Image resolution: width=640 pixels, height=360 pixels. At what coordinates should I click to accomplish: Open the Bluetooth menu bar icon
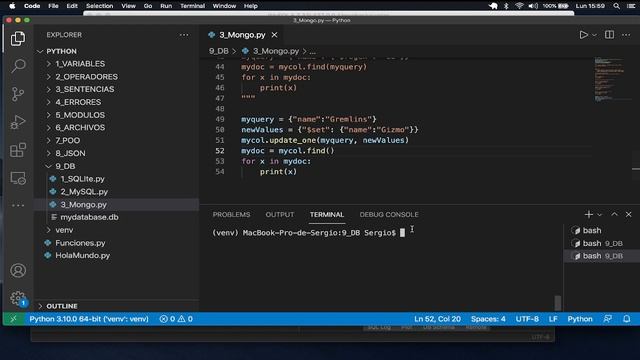click(506, 6)
